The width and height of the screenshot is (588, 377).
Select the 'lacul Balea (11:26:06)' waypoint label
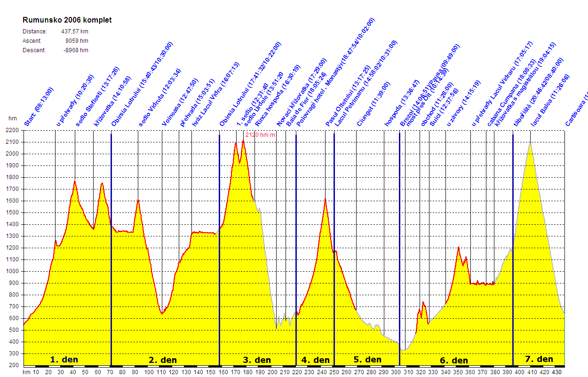tap(550, 101)
